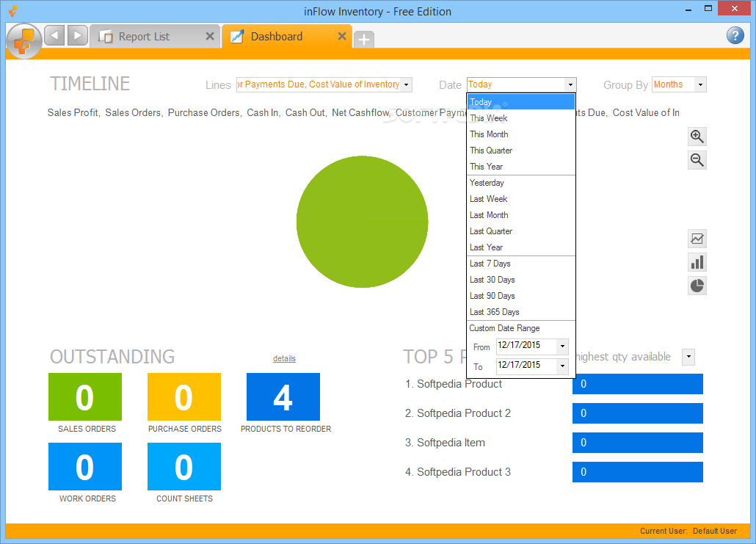Click the Softpedia Item quantity bar

[637, 443]
